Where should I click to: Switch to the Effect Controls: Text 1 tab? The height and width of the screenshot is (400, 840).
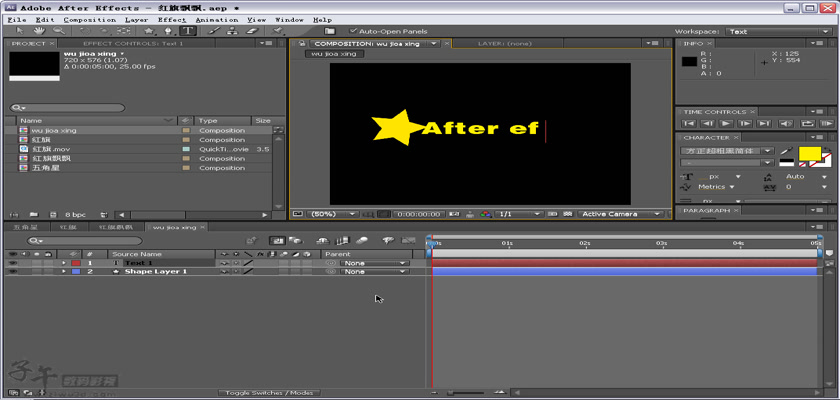(133, 43)
